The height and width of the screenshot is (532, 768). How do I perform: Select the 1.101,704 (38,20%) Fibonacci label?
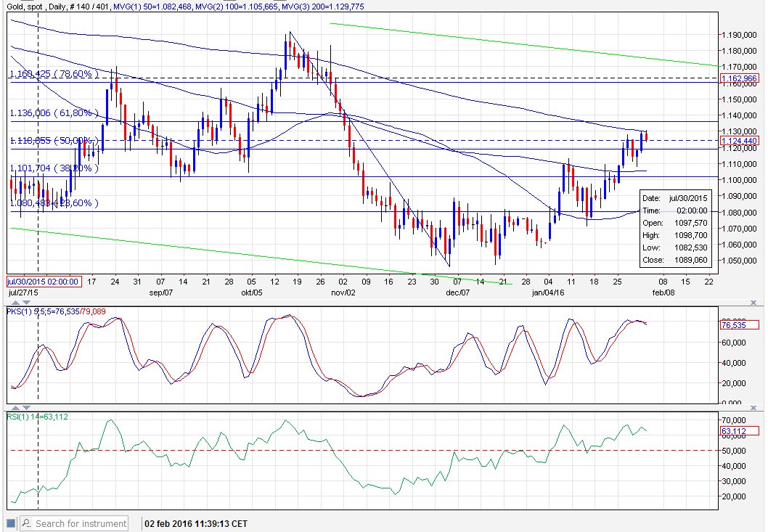click(x=54, y=168)
